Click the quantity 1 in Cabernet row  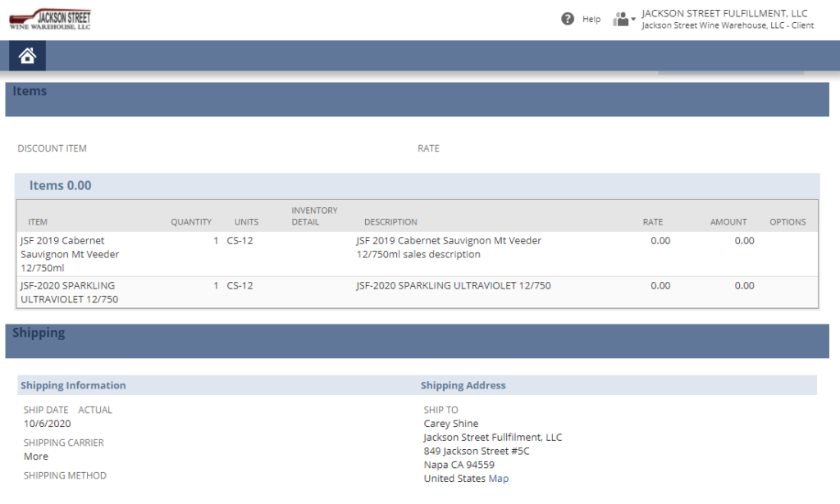216,241
